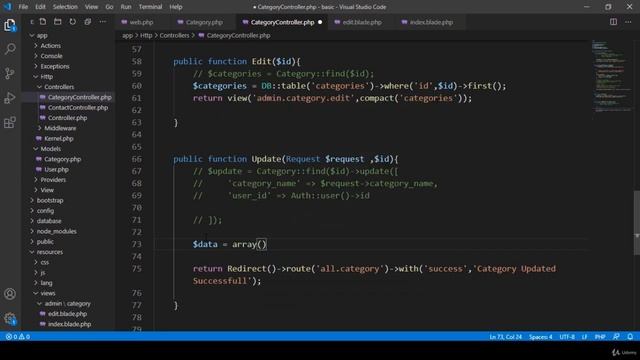Open the Go menu

coord(109,7)
